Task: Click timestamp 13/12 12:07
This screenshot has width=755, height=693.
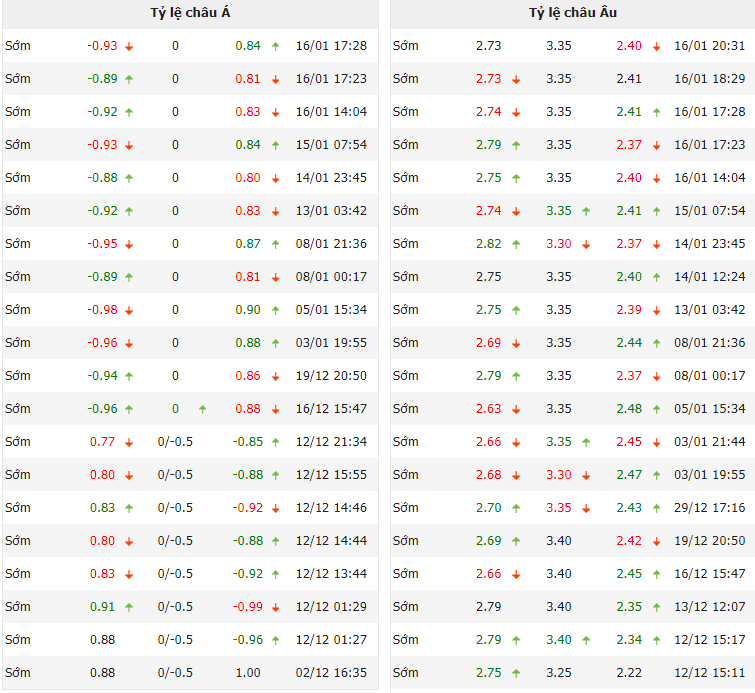Action: point(709,607)
